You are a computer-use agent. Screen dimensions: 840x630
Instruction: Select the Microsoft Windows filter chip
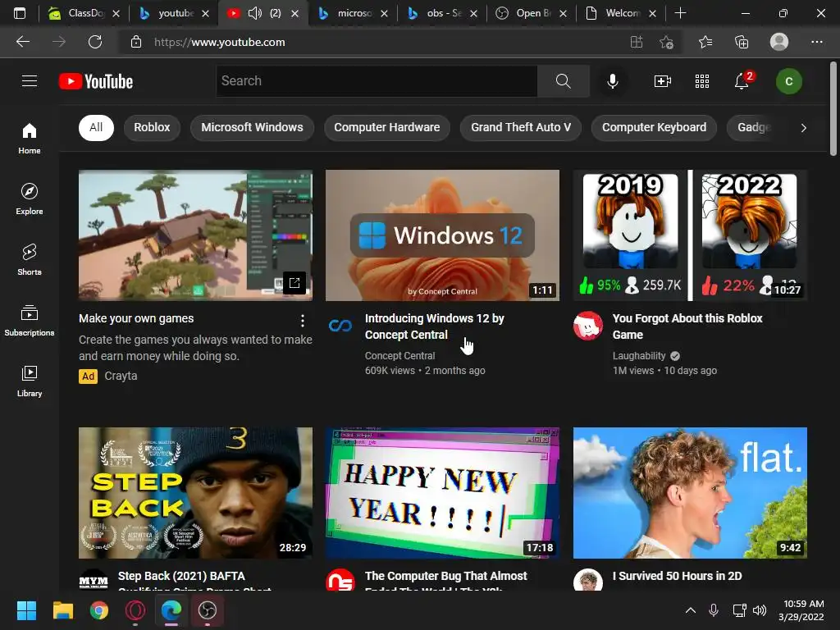tap(252, 127)
